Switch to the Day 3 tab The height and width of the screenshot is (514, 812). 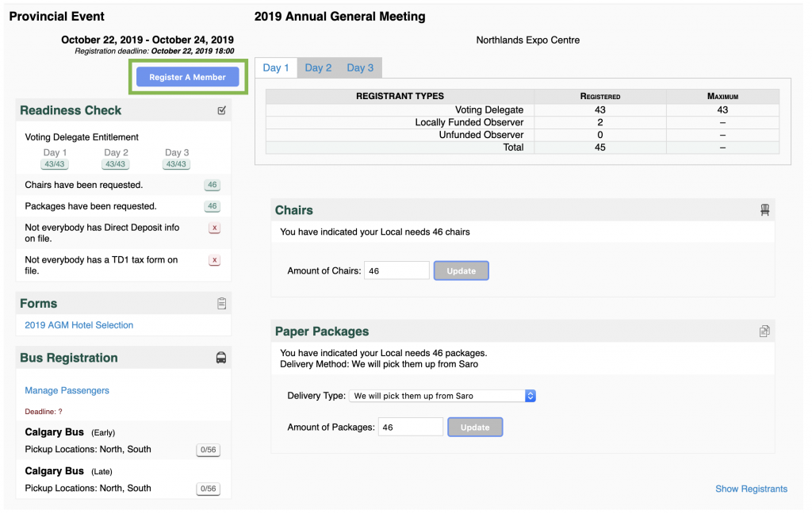[360, 67]
